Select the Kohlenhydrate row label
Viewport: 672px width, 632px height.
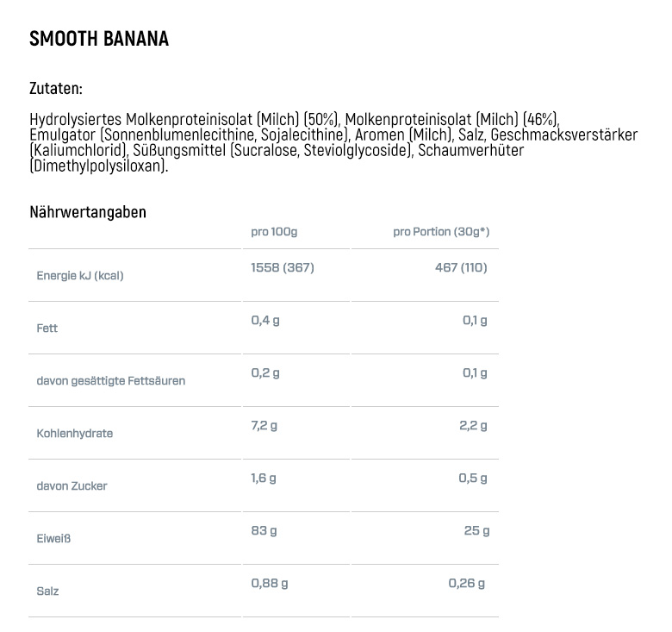75,434
